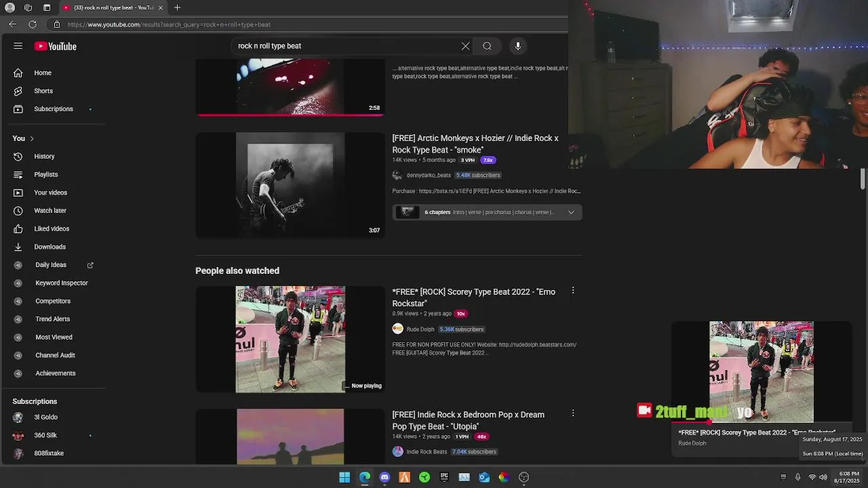Click the page vertical scrollbar

click(x=863, y=180)
